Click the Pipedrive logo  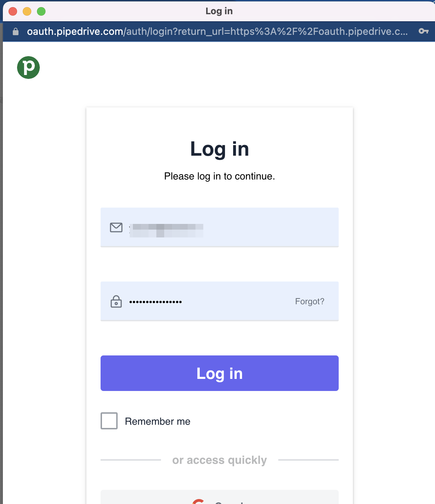28,68
